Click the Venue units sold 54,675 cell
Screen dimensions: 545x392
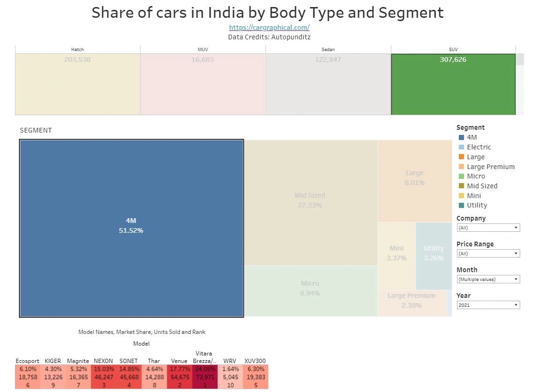point(180,377)
